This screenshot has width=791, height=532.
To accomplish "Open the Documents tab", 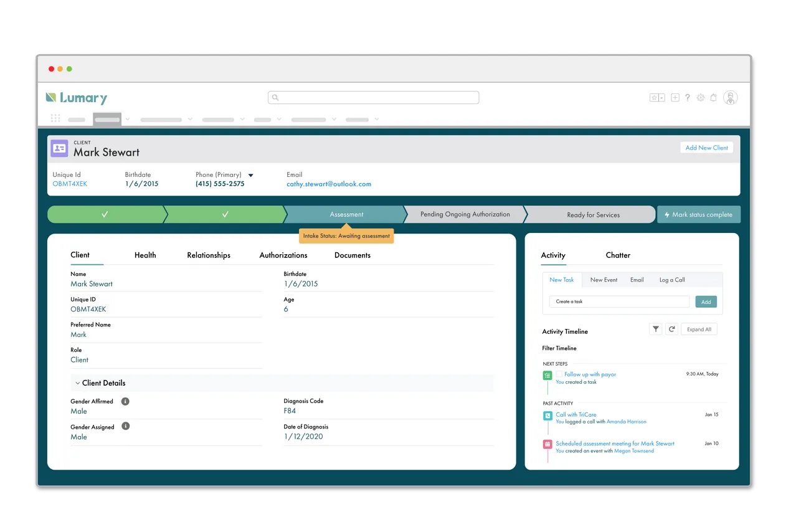I will (x=353, y=255).
